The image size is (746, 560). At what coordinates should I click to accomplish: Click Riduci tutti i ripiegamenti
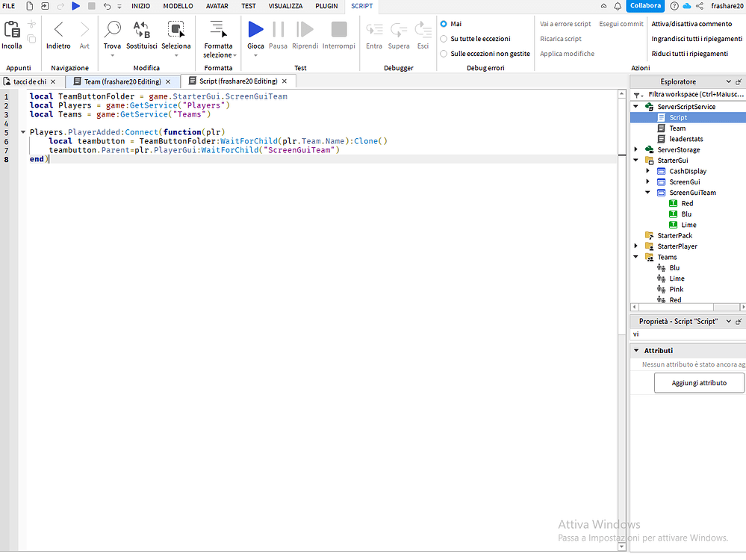[689, 54]
